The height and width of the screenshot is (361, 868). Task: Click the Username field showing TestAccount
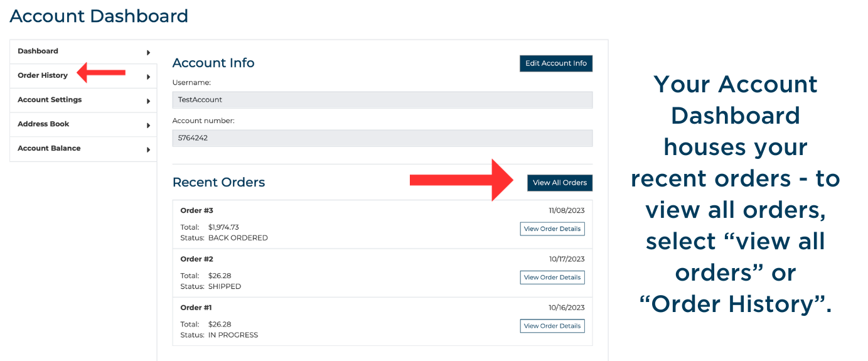click(x=382, y=100)
